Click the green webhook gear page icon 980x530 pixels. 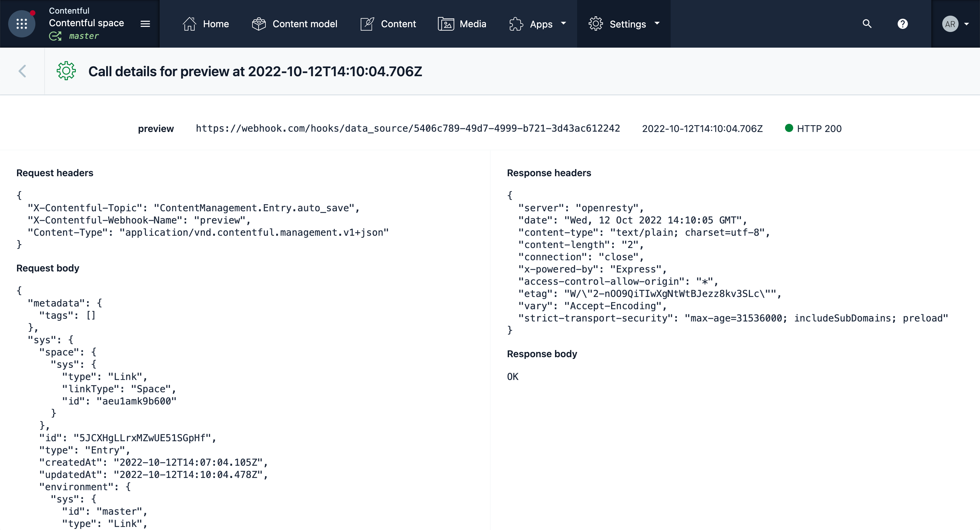coord(66,71)
